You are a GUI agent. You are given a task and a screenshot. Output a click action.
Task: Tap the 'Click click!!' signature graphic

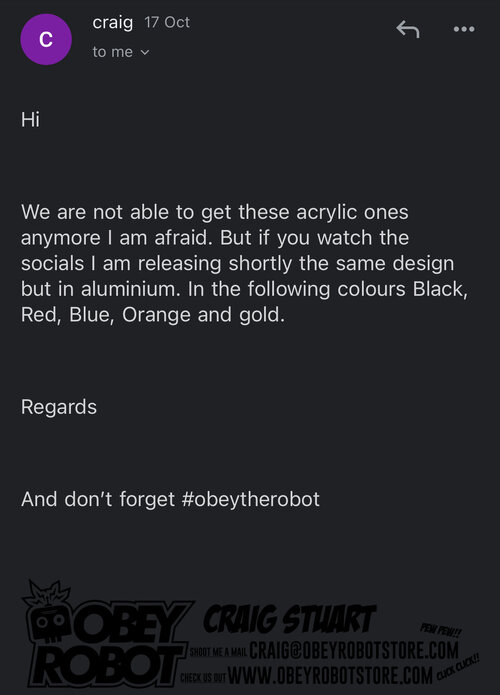(x=457, y=667)
